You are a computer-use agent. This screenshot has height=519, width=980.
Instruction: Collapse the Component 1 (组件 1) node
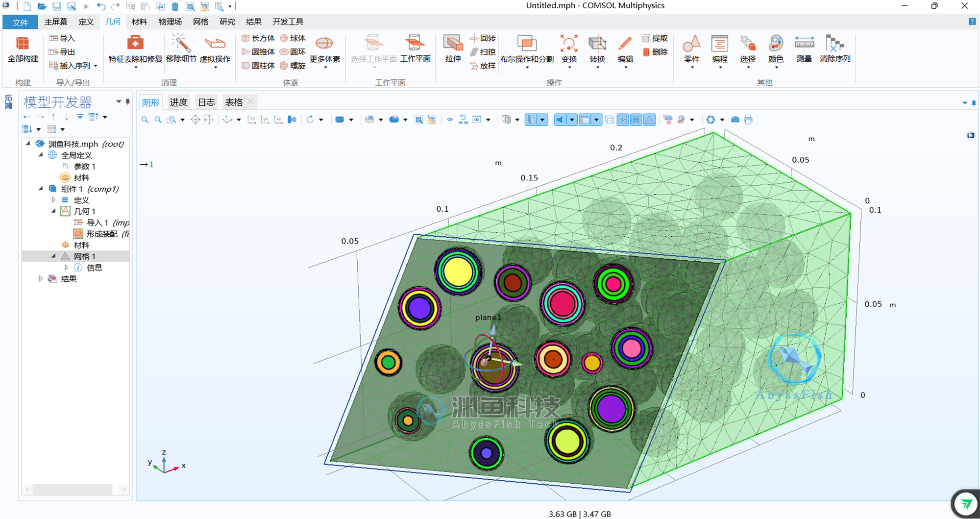tap(41, 189)
